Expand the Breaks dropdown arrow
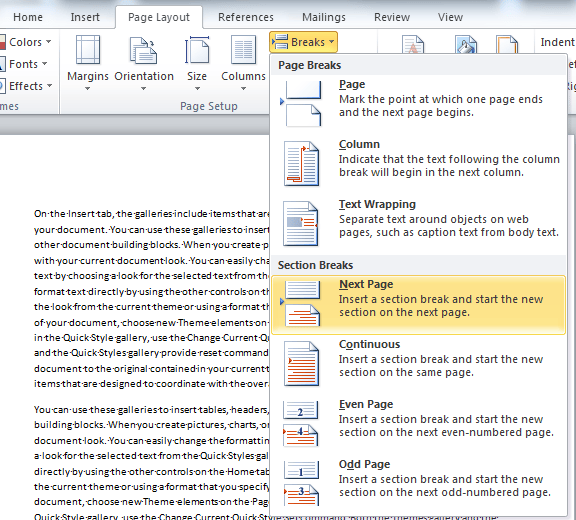This screenshot has height=520, width=576. [x=332, y=42]
